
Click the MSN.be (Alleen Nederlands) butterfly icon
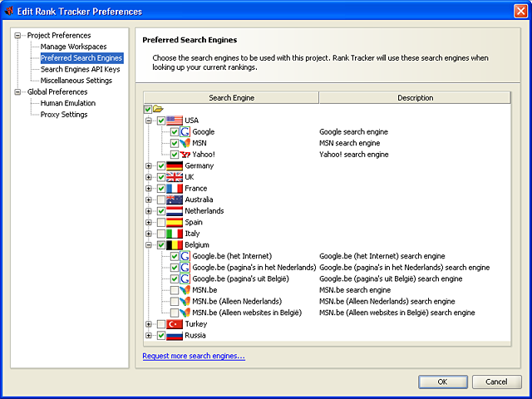click(185, 301)
